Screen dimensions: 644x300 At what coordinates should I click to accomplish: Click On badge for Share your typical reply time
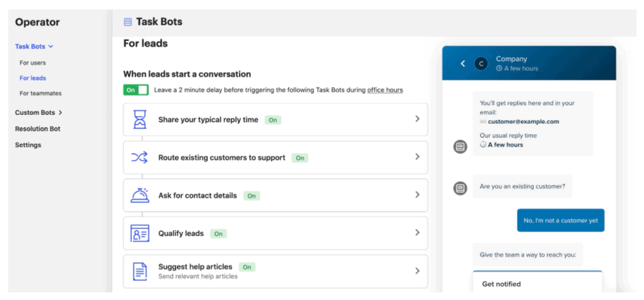273,120
